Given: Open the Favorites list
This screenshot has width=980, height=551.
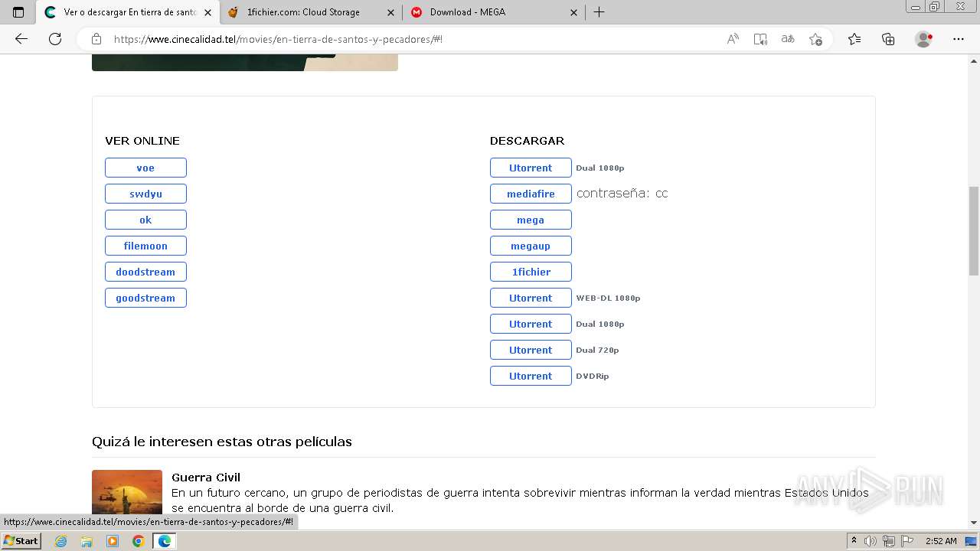Looking at the screenshot, I should coord(854,39).
